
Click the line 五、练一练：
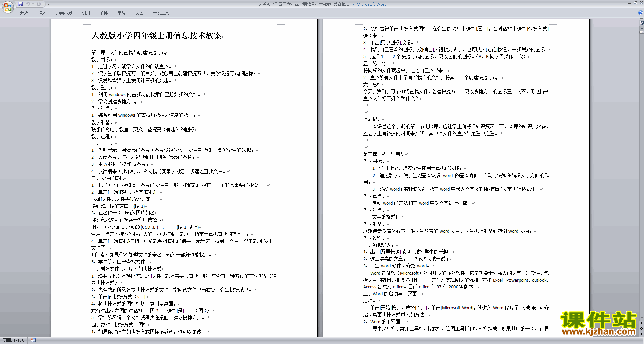376,63
